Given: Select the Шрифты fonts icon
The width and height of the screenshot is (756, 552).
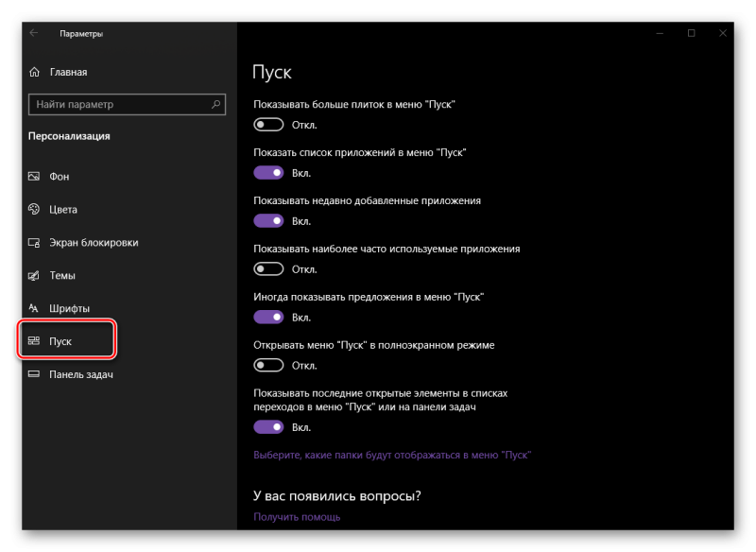Looking at the screenshot, I should point(33,308).
